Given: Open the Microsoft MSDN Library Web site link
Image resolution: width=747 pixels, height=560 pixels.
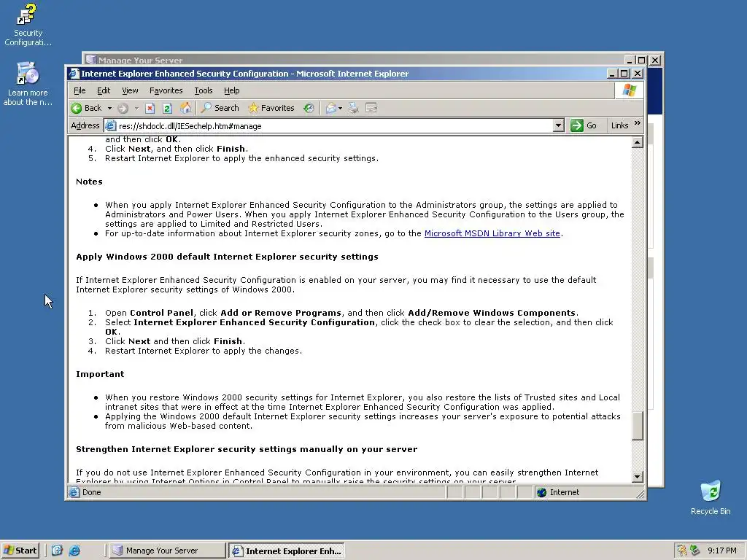Looking at the screenshot, I should [x=492, y=233].
